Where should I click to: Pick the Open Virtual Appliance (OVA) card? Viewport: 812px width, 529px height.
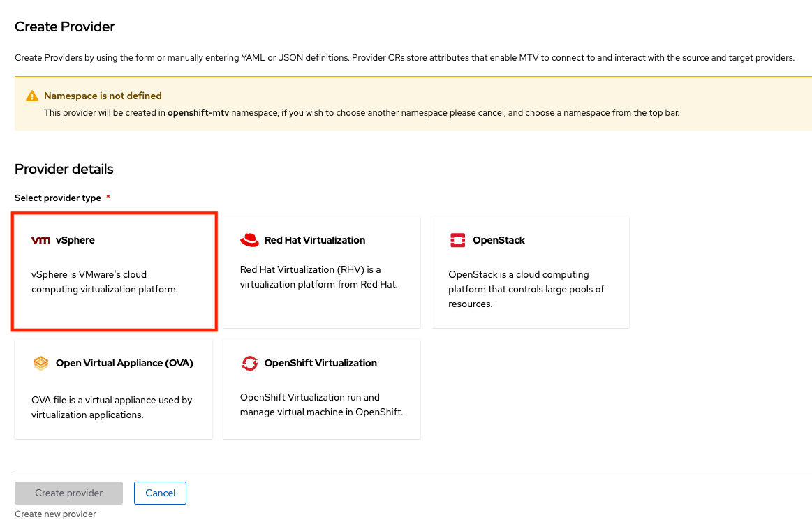(x=113, y=389)
